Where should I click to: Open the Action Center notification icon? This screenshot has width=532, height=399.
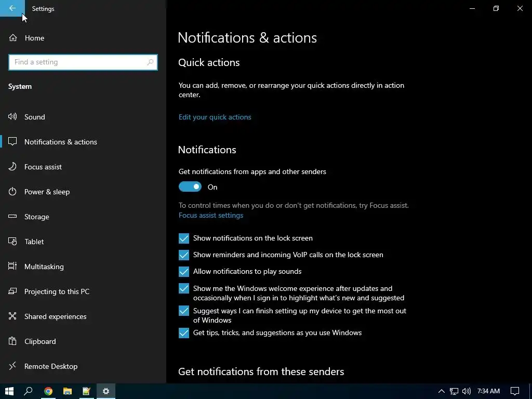click(x=515, y=391)
